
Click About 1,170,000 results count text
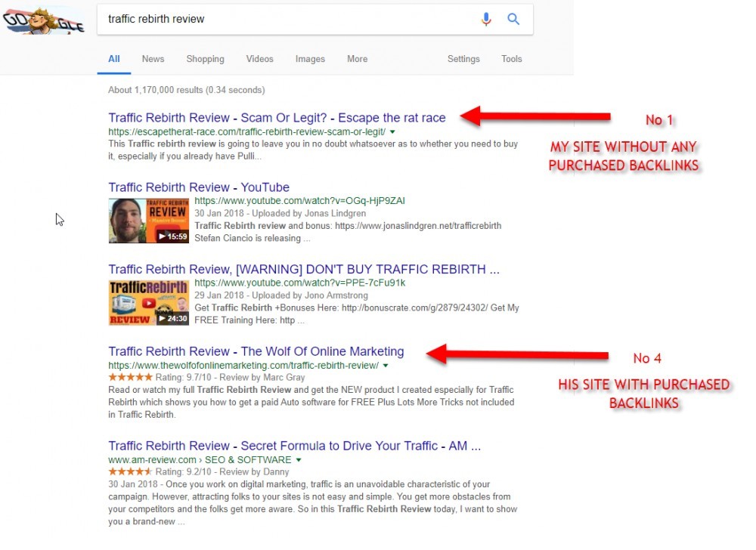[x=186, y=90]
